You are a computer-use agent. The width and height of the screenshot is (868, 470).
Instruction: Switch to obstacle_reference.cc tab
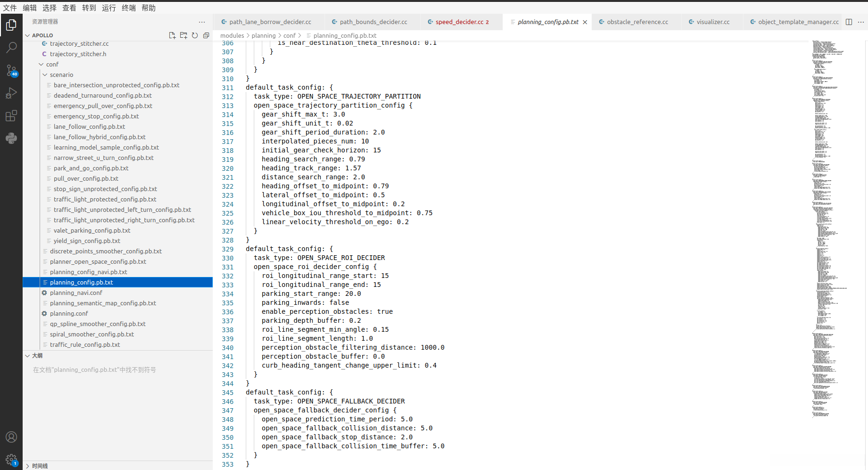[636, 22]
